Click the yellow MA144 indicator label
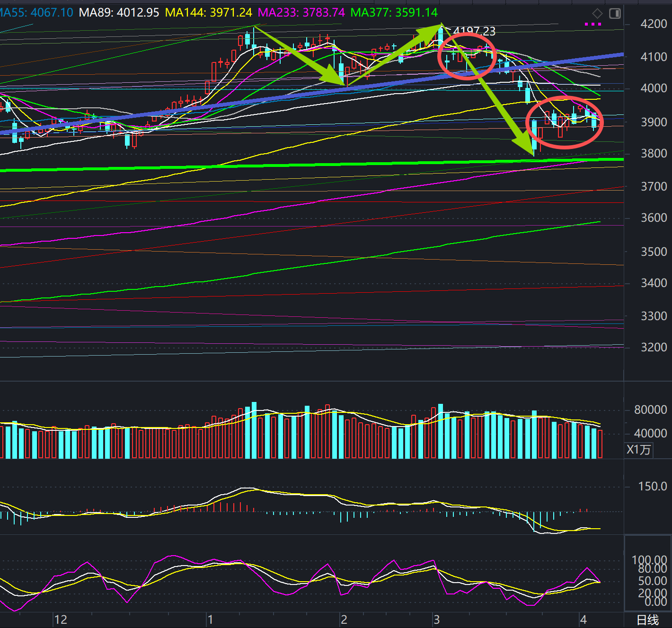This screenshot has height=628, width=672. pos(208,12)
